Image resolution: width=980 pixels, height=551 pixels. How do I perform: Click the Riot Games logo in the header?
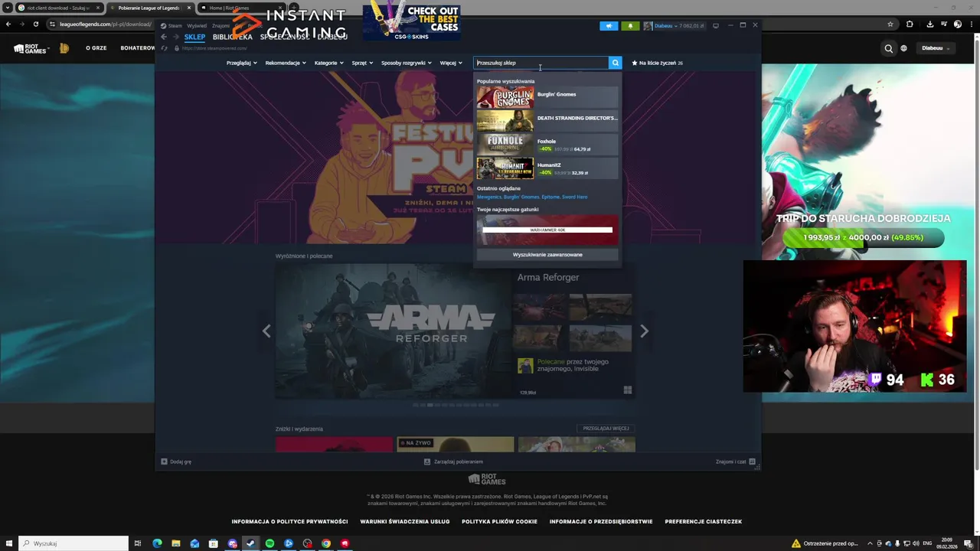[x=31, y=48]
